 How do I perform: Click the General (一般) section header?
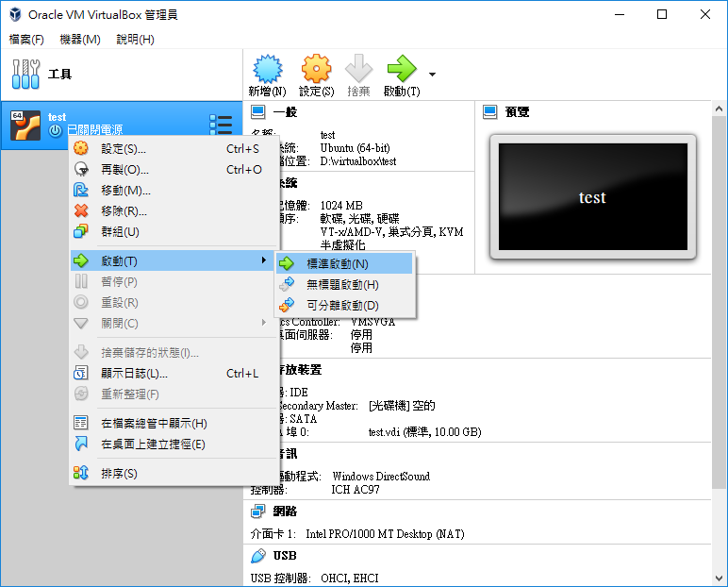(285, 112)
